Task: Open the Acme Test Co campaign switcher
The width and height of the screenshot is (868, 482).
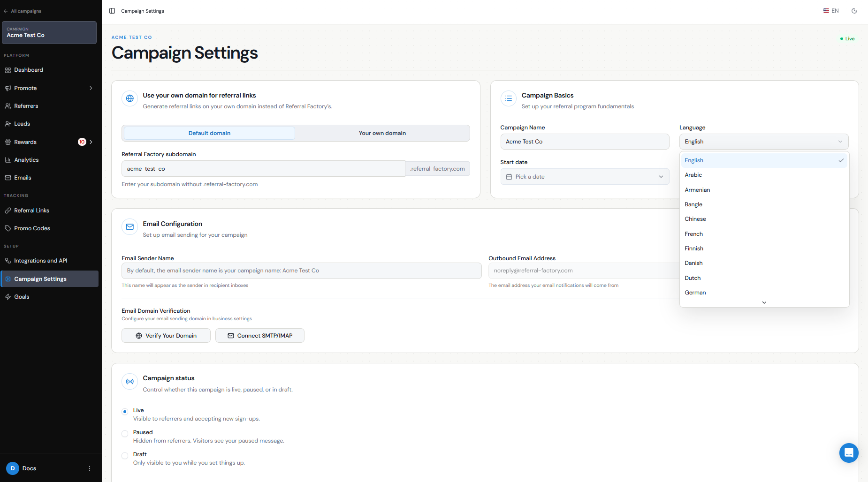Action: (49, 32)
